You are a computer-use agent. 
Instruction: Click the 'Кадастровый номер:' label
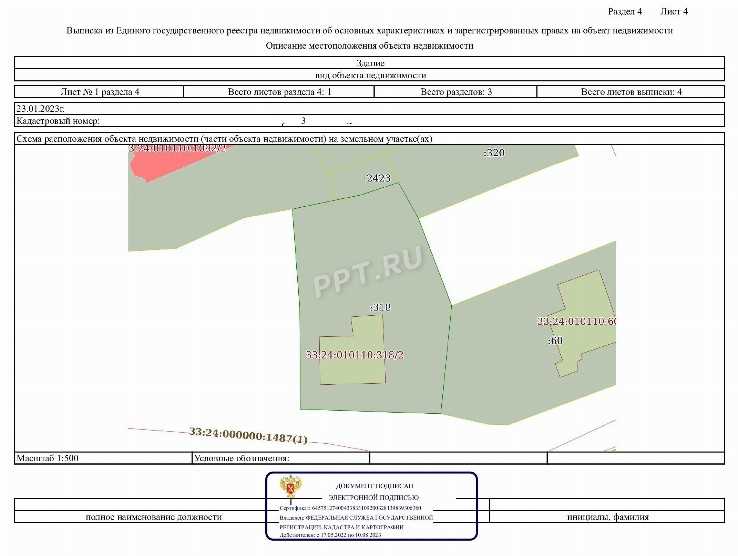point(58,121)
